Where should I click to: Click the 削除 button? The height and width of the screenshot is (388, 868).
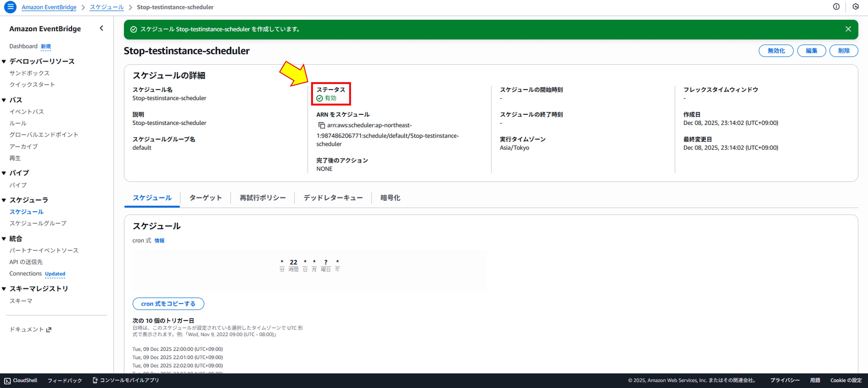point(844,51)
